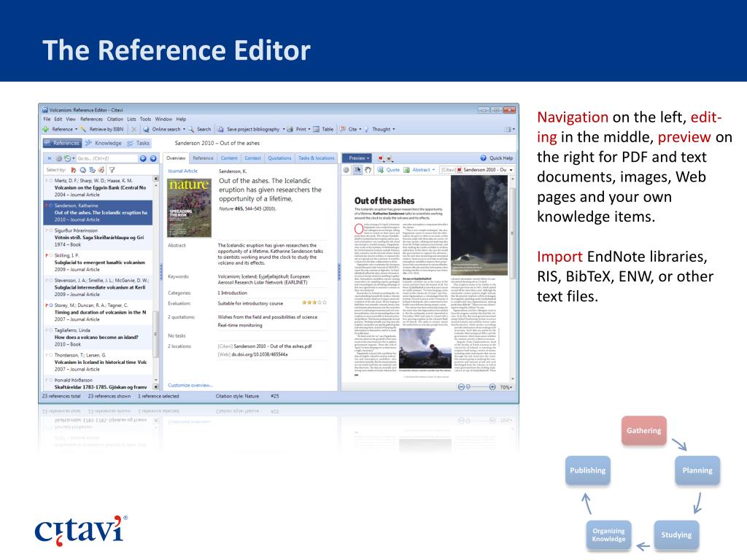Viewport: 747px width, 560px height.
Task: Switch to the Quotations tab
Action: (279, 158)
